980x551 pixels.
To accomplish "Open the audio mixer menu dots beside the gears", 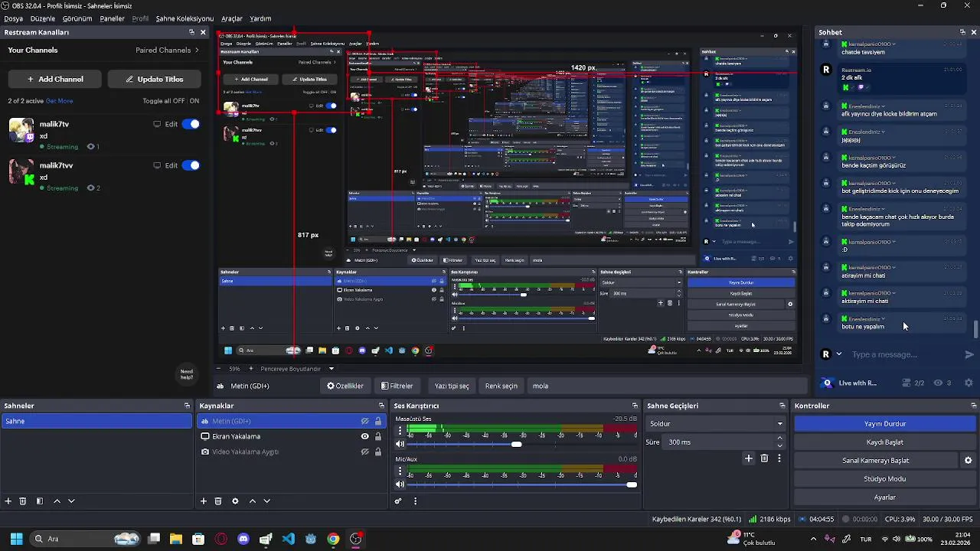I will pyautogui.click(x=415, y=501).
